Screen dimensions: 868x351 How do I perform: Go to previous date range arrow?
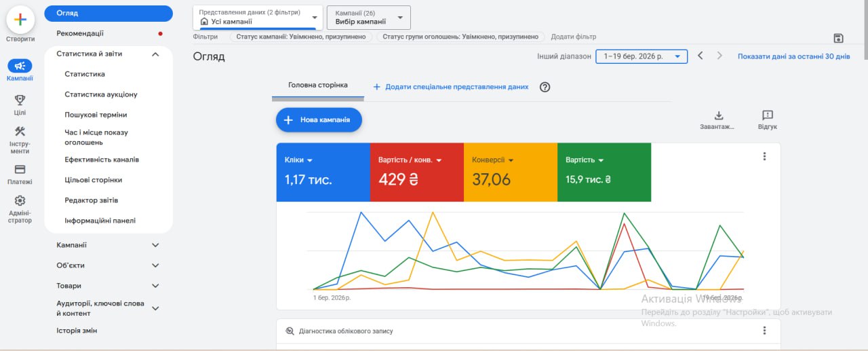pyautogui.click(x=701, y=56)
